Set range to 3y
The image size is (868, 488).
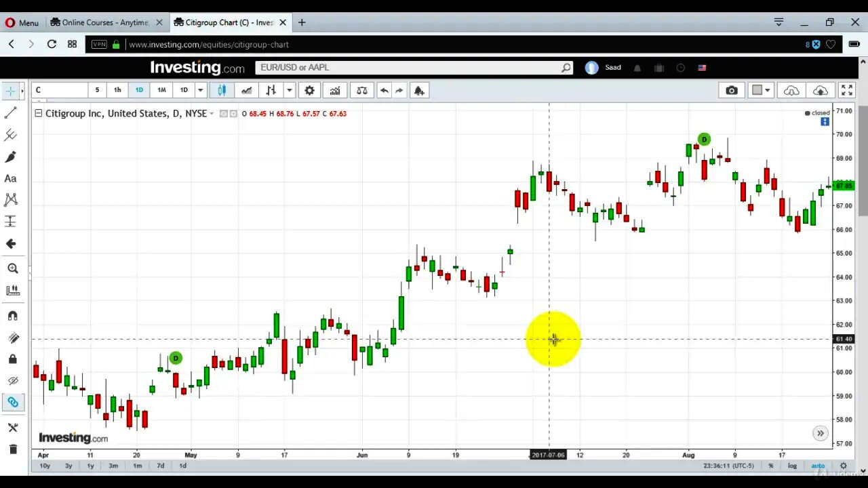pos(68,466)
